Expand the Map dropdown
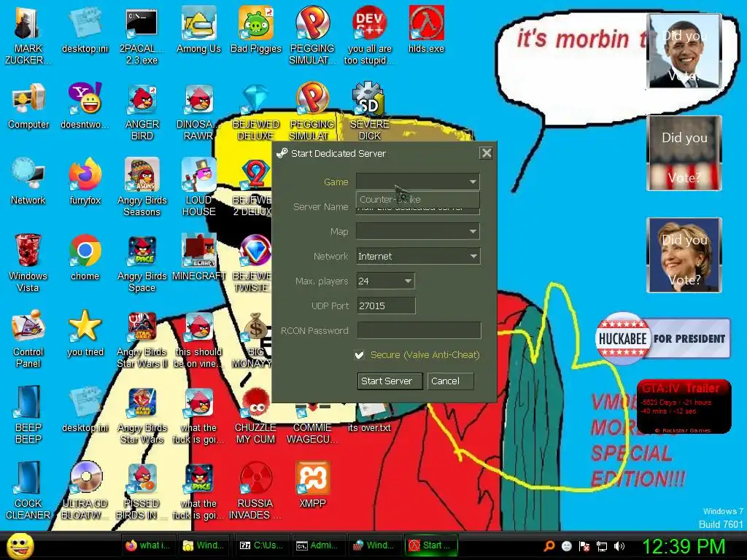The image size is (747, 560). 418,231
